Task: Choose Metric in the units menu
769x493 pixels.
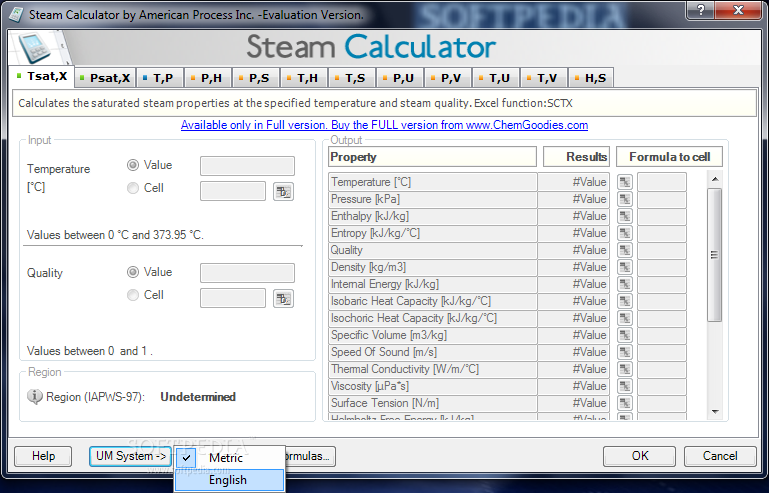Action: 230,458
